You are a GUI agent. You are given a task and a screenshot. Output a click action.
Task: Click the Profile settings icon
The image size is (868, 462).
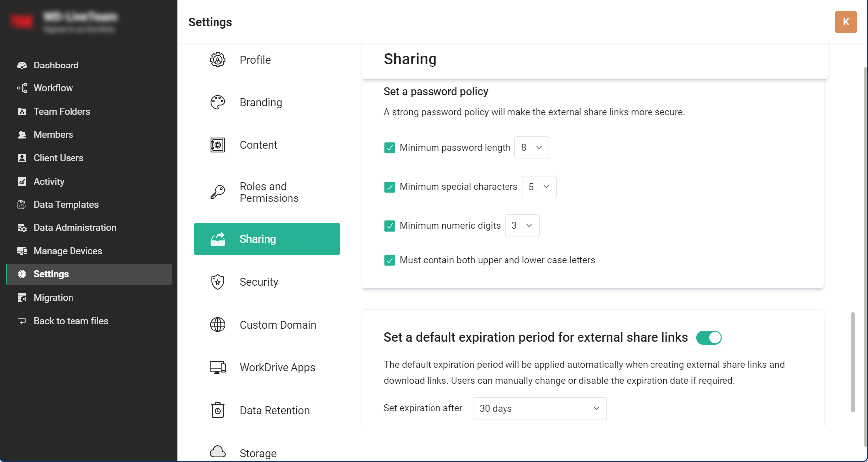click(217, 60)
